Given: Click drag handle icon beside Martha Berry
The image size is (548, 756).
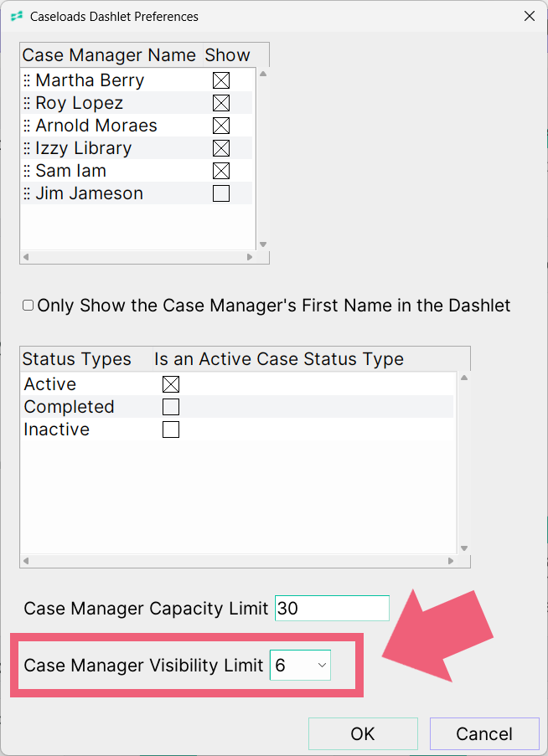Looking at the screenshot, I should coord(27,80).
